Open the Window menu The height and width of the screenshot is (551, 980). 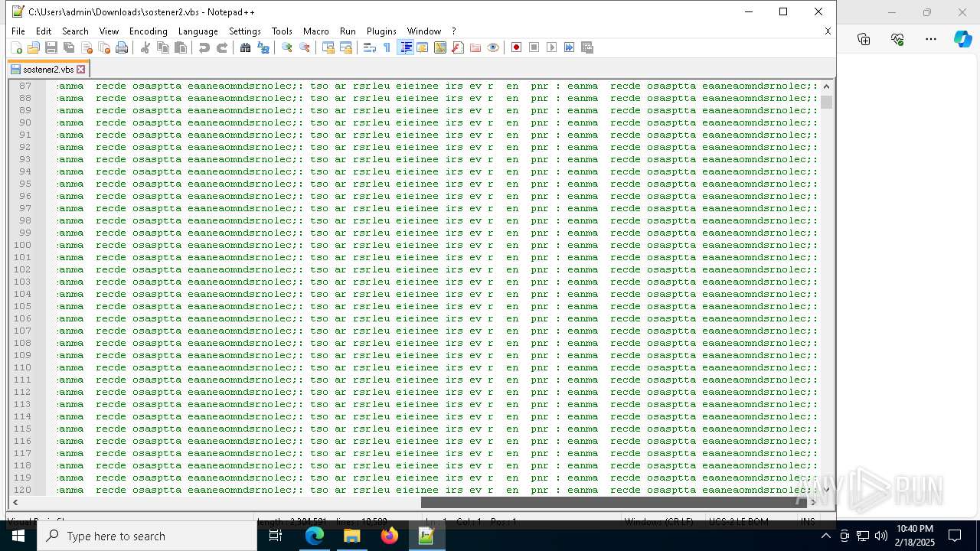tap(424, 31)
